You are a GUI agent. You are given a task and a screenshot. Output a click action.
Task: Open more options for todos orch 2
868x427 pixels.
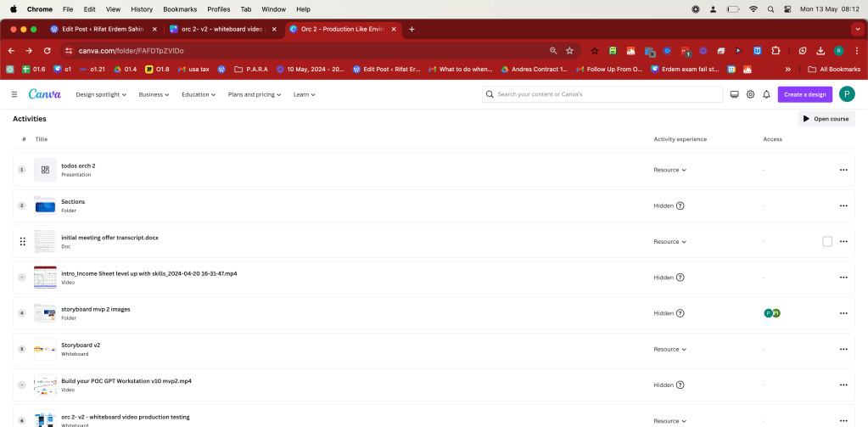843,170
